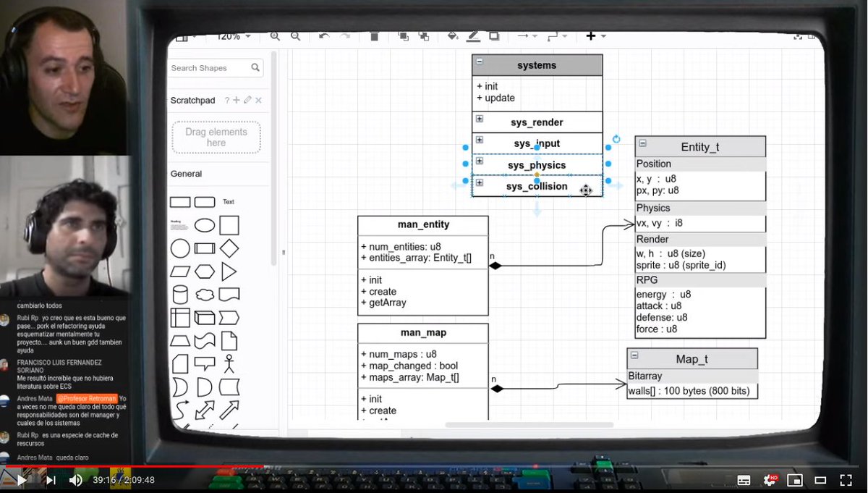The image size is (868, 493).
Task: Send selection to back
Action: pyautogui.click(x=423, y=36)
